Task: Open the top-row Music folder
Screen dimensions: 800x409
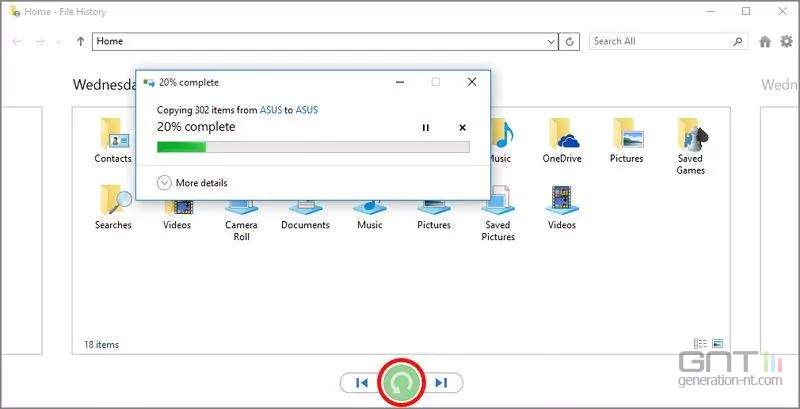Action: point(500,141)
